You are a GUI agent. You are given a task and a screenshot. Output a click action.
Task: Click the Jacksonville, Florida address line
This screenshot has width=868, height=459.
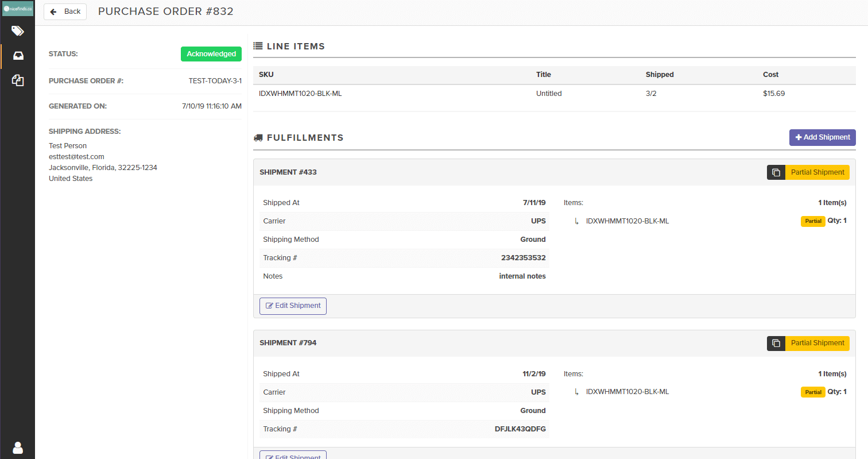(103, 168)
